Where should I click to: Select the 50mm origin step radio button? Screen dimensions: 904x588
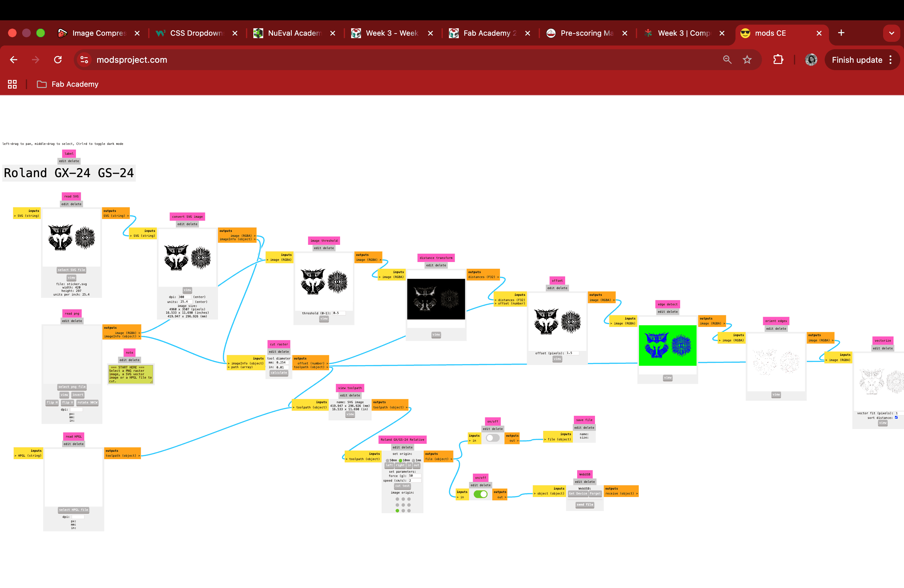387,460
